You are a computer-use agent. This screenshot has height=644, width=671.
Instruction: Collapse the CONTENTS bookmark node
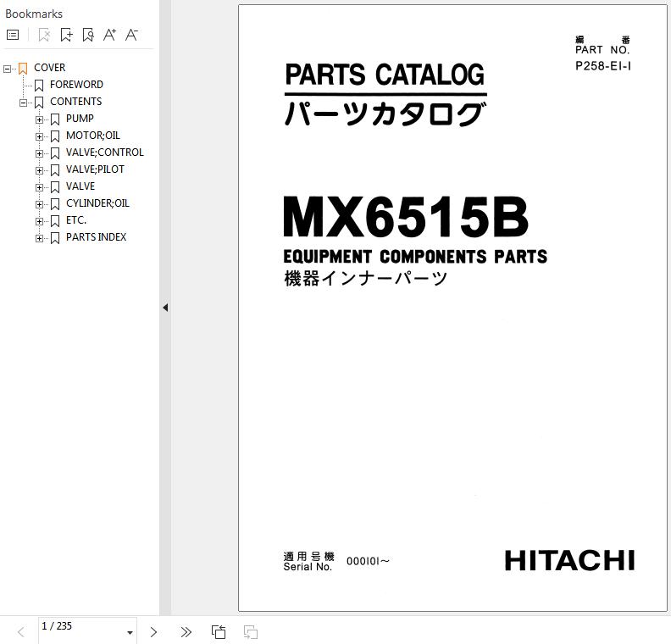click(23, 103)
